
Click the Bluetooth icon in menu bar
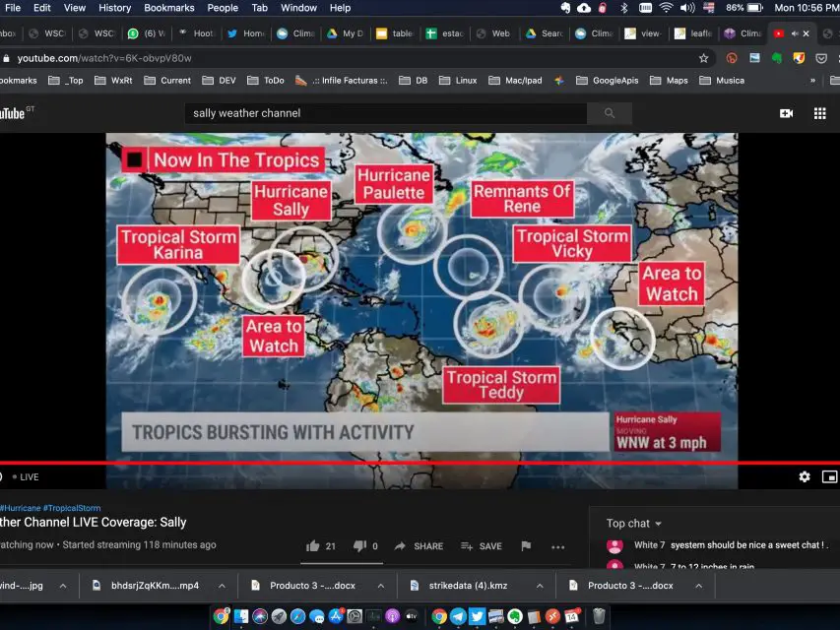click(623, 8)
